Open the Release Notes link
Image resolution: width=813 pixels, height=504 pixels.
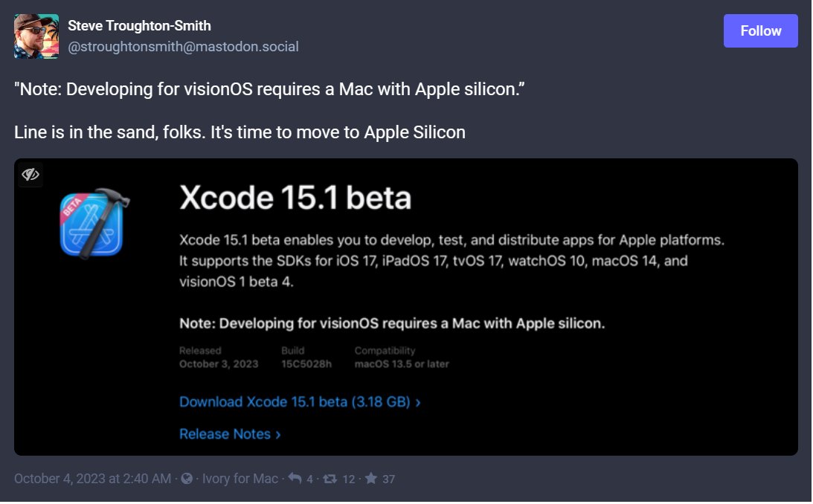pos(225,434)
